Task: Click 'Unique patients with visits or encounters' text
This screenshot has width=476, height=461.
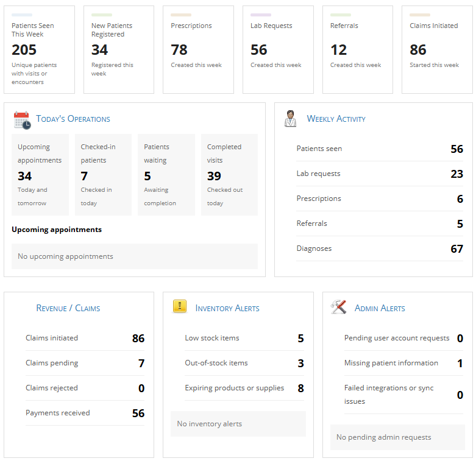Action: 34,74
